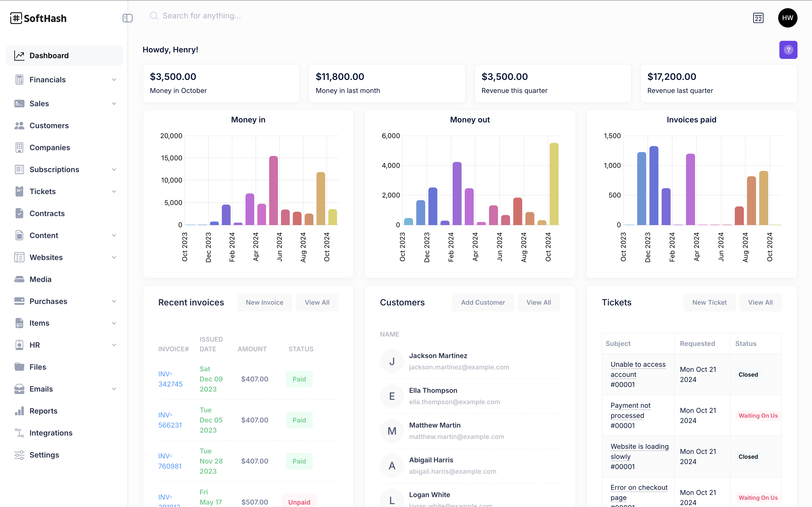Click the Search for anything field

(x=201, y=16)
